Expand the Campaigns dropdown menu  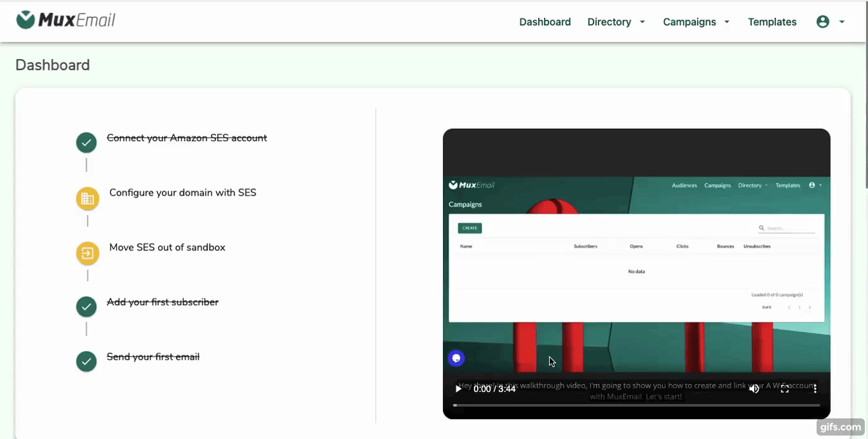click(696, 22)
